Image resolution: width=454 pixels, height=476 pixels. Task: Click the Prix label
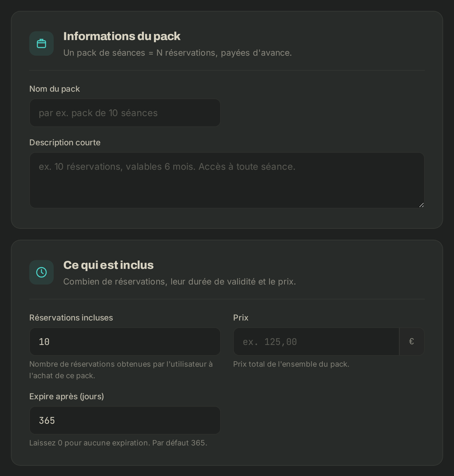point(241,318)
